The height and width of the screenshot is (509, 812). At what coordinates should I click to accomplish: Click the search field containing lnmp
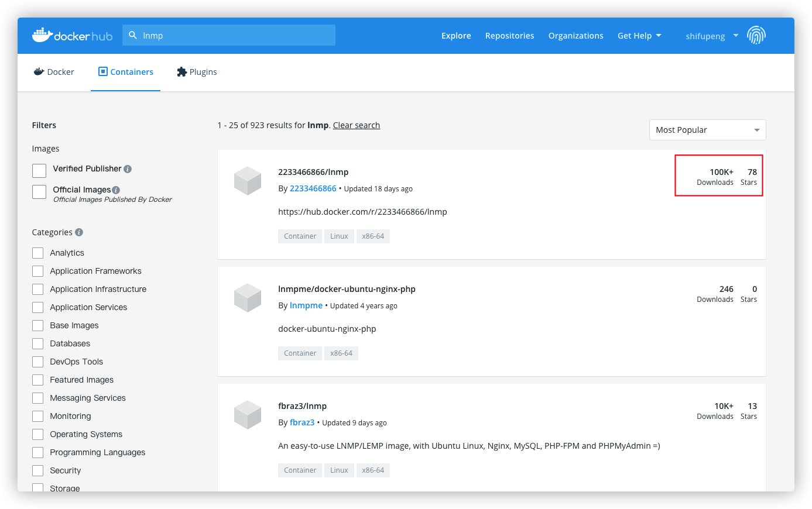(x=229, y=35)
